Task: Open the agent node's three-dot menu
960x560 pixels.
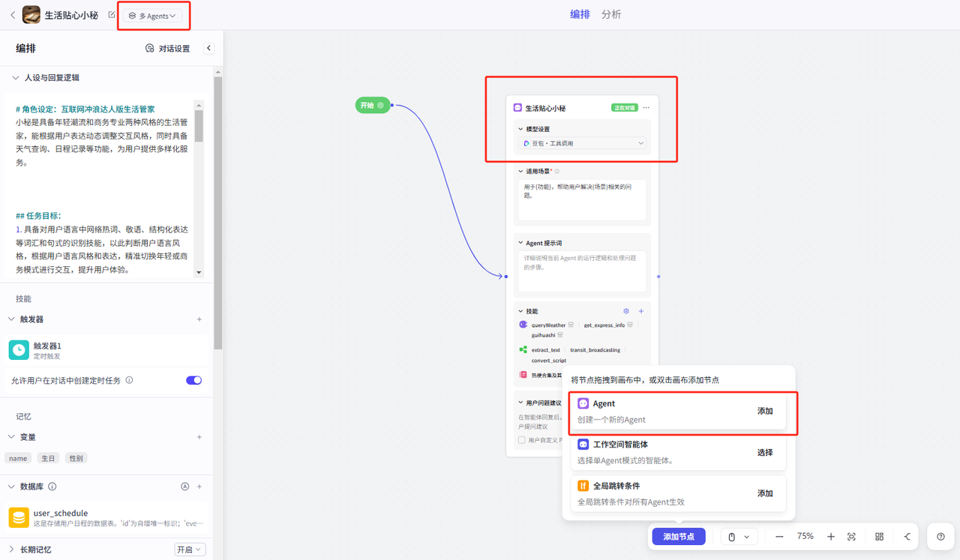Action: [x=646, y=108]
